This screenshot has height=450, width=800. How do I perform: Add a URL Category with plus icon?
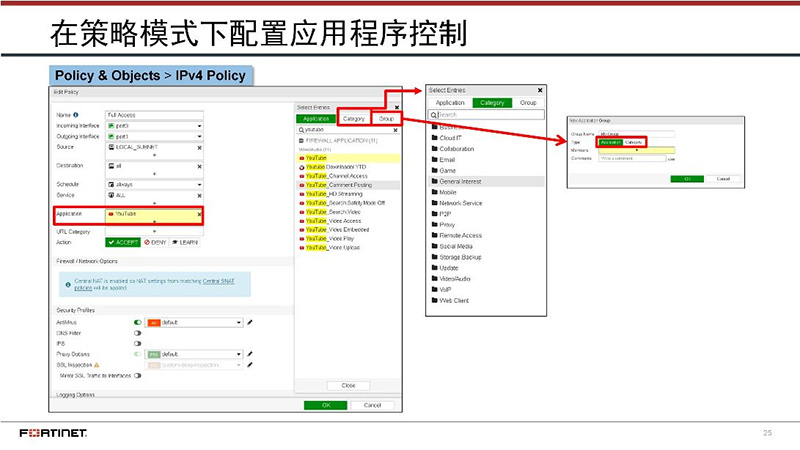pyautogui.click(x=155, y=231)
